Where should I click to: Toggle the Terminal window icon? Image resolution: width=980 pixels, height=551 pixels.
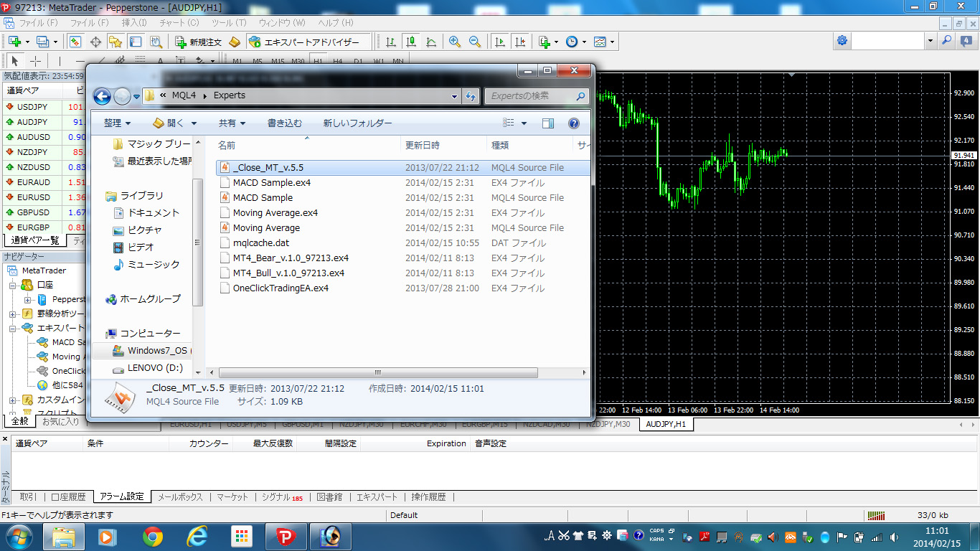click(x=136, y=42)
